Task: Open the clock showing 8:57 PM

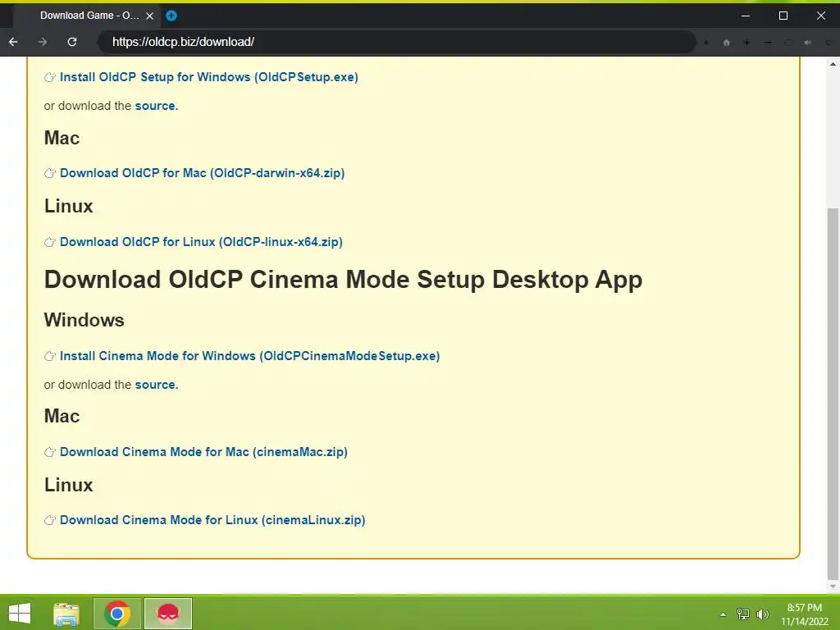Action: click(804, 614)
